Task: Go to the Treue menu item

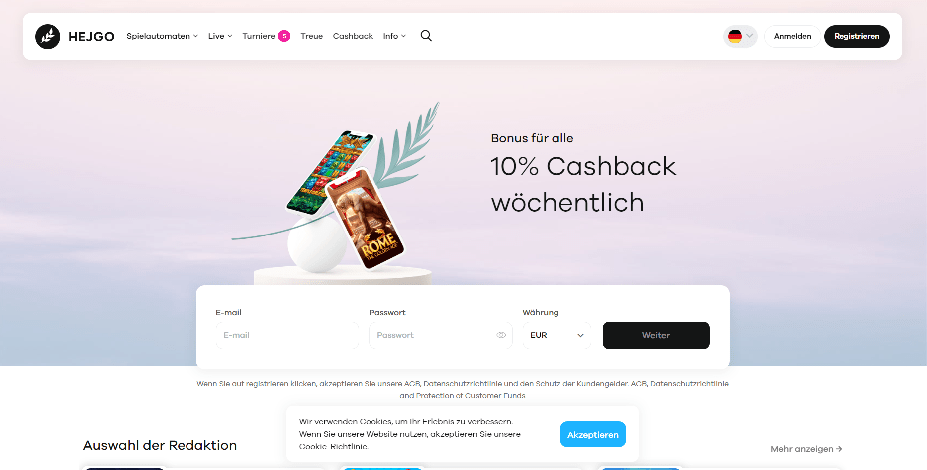Action: 312,37
